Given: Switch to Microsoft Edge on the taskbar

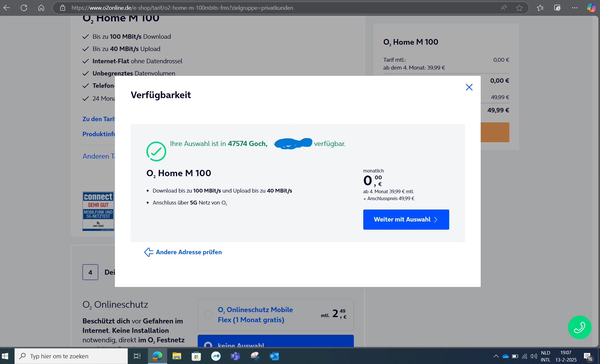Looking at the screenshot, I should pos(157,356).
